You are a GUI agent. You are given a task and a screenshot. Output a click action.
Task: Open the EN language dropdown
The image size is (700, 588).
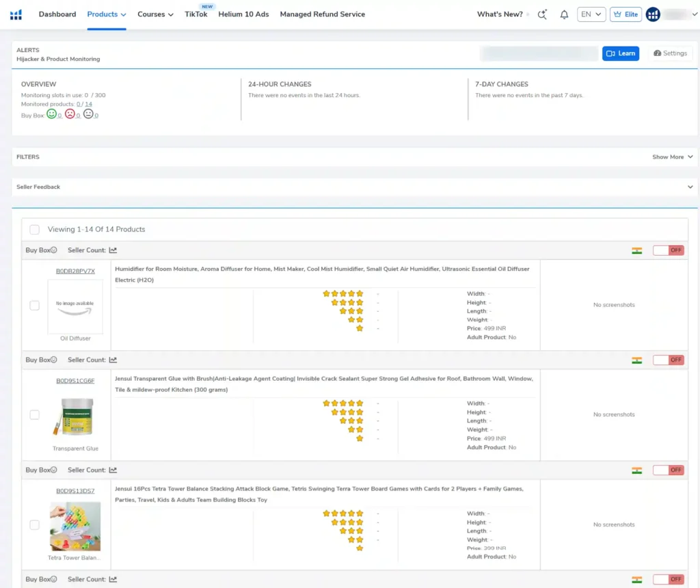pyautogui.click(x=591, y=14)
